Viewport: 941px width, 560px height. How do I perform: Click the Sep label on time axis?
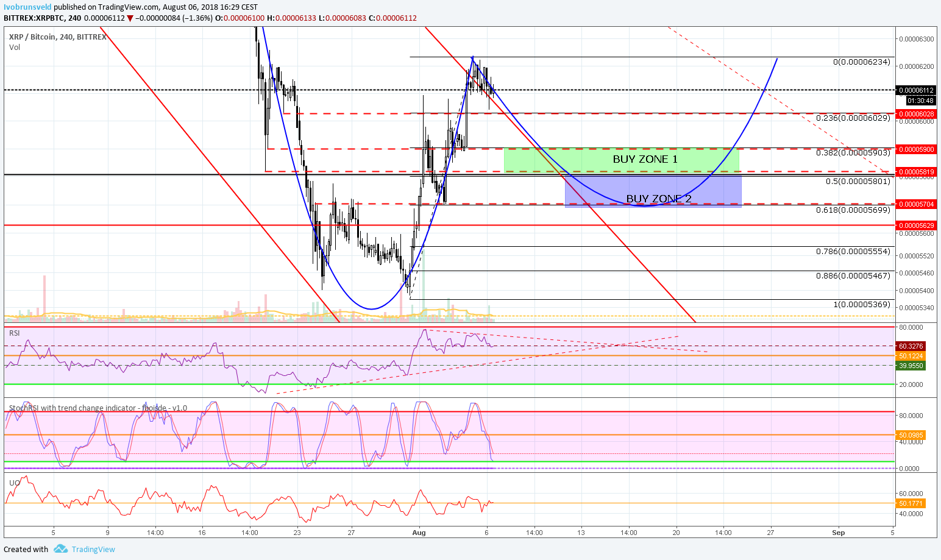click(839, 533)
